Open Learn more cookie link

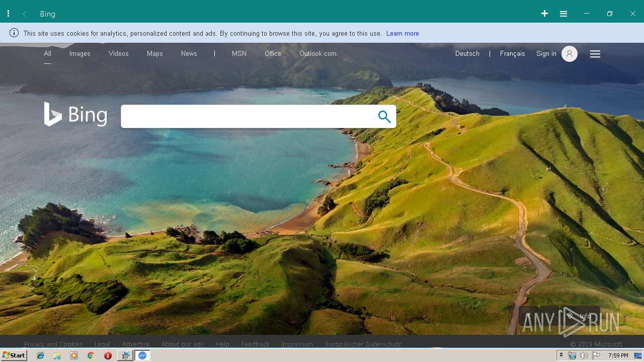(x=403, y=34)
